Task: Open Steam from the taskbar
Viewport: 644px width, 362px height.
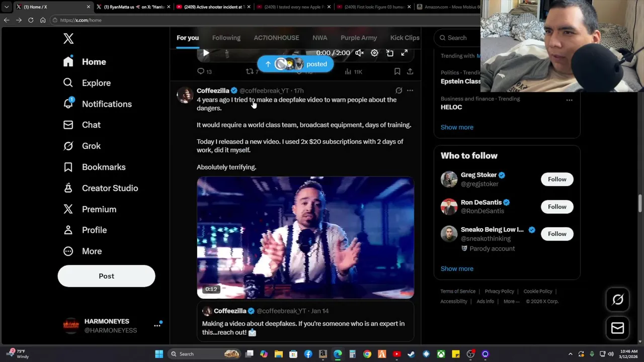Action: 411,354
